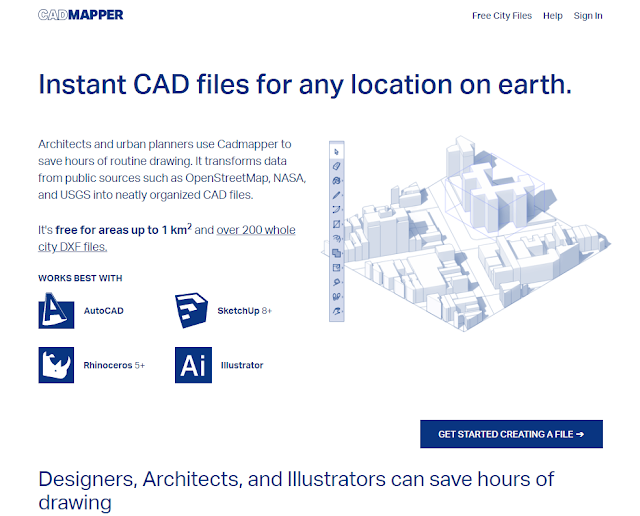This screenshot has width=640, height=516.
Task: Go to Sign In
Action: [x=588, y=16]
